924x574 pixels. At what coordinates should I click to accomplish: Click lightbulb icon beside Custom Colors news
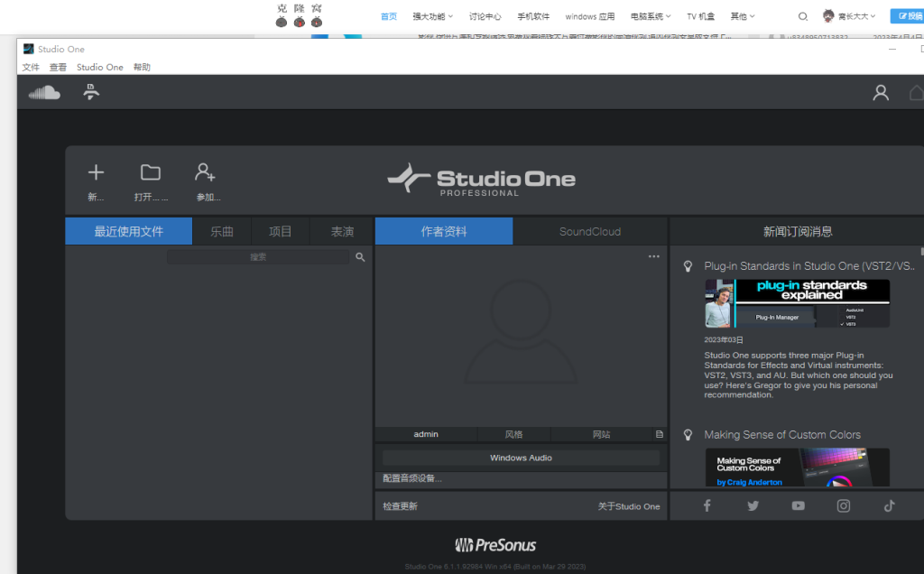tap(688, 435)
